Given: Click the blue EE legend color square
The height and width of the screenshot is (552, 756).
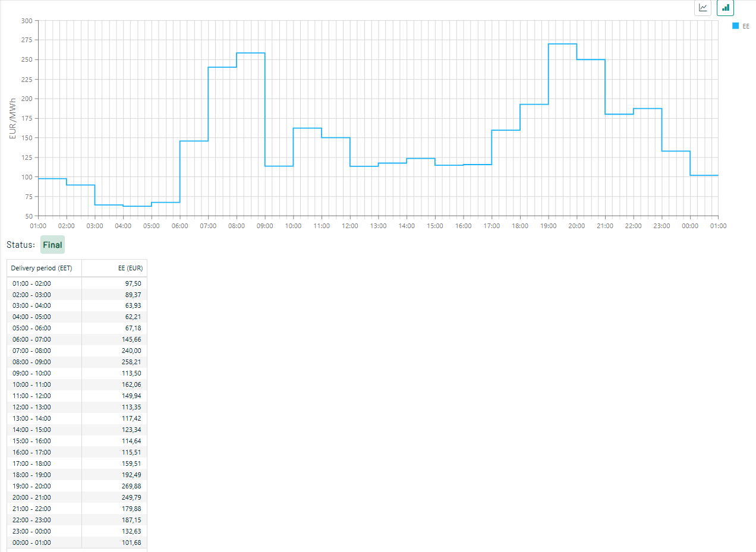Looking at the screenshot, I should (x=735, y=26).
